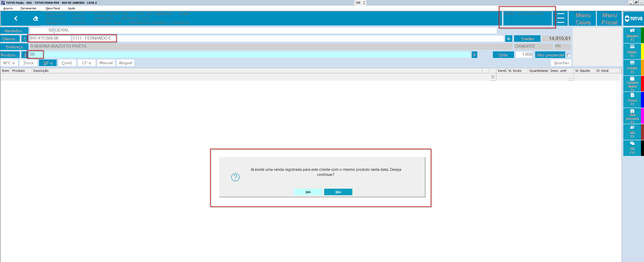Confirm the dialog with Sim

click(308, 192)
